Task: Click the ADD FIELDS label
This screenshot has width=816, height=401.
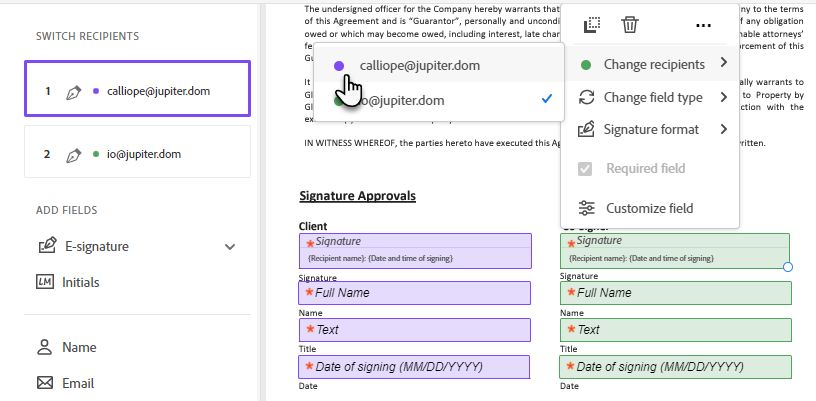Action: (67, 210)
